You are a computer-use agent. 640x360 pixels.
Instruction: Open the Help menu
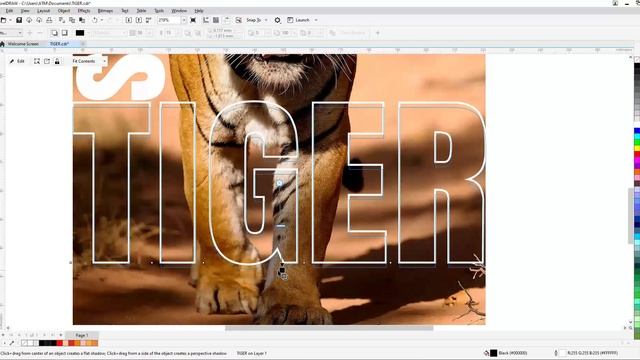199,11
